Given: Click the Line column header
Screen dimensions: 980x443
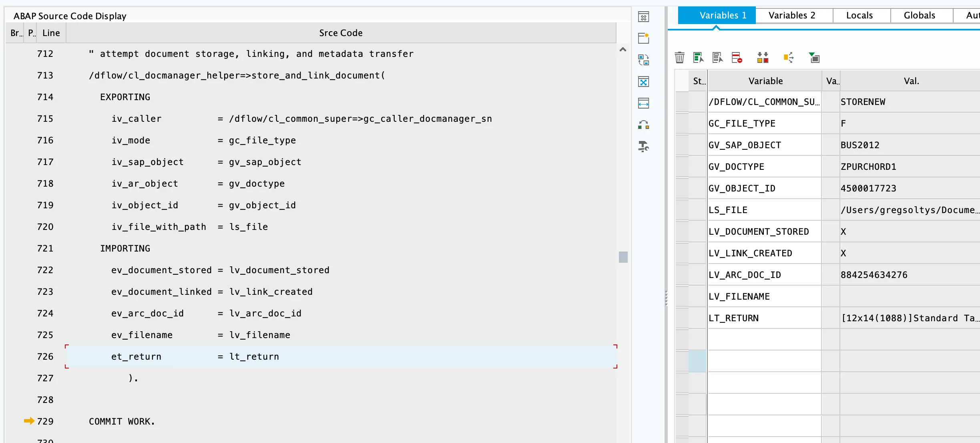Looking at the screenshot, I should tap(51, 33).
